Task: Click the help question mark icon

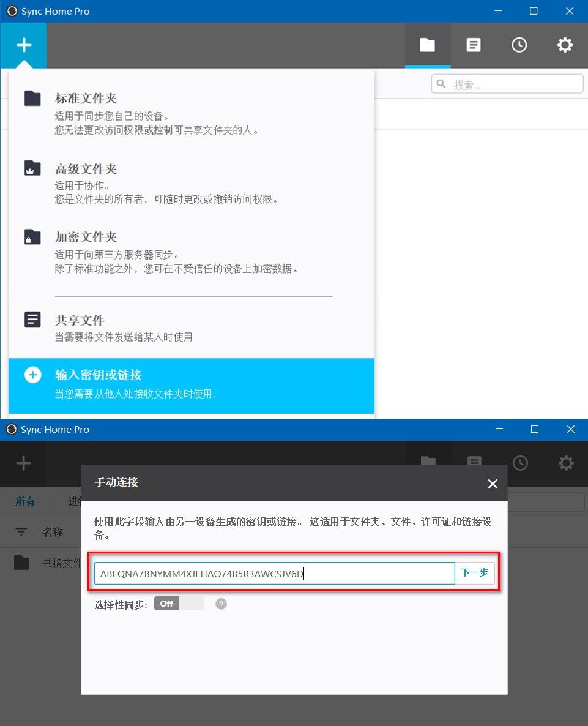Action: (x=221, y=604)
